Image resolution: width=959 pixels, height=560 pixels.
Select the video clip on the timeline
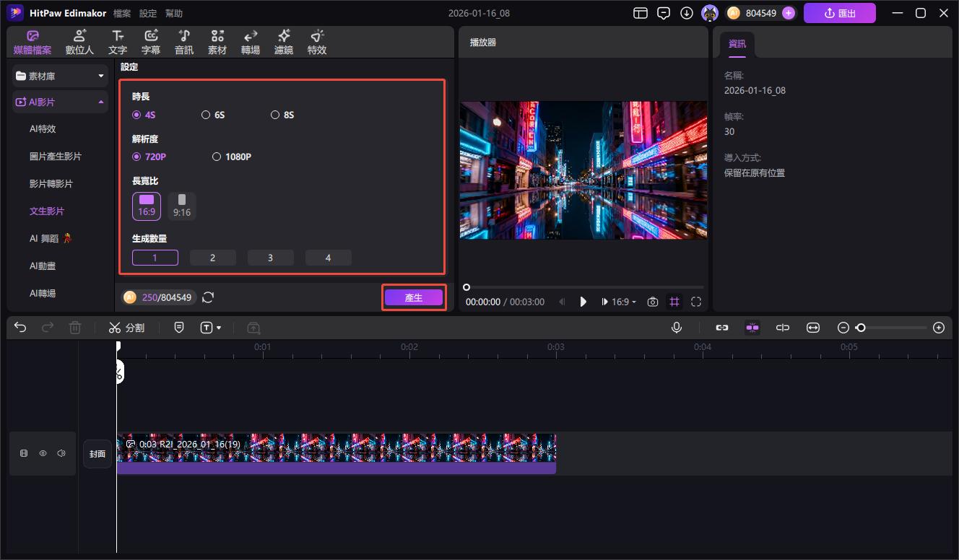pyautogui.click(x=336, y=452)
